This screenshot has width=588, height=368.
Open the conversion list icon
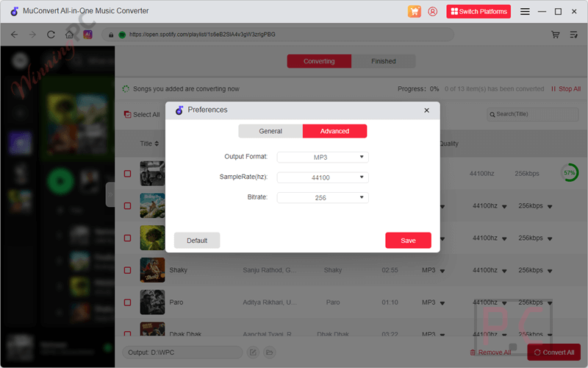pyautogui.click(x=574, y=35)
